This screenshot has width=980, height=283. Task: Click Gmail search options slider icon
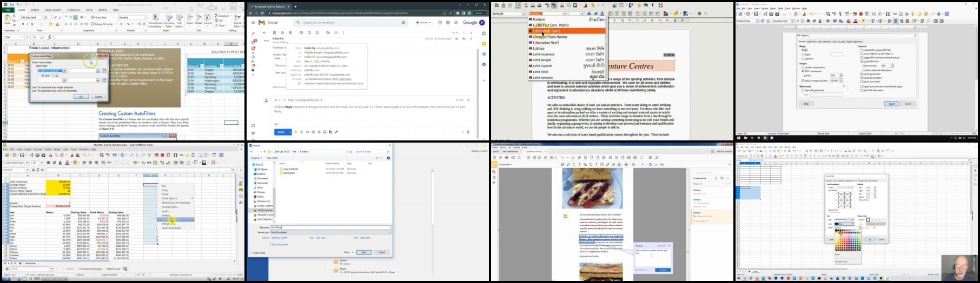(x=403, y=22)
